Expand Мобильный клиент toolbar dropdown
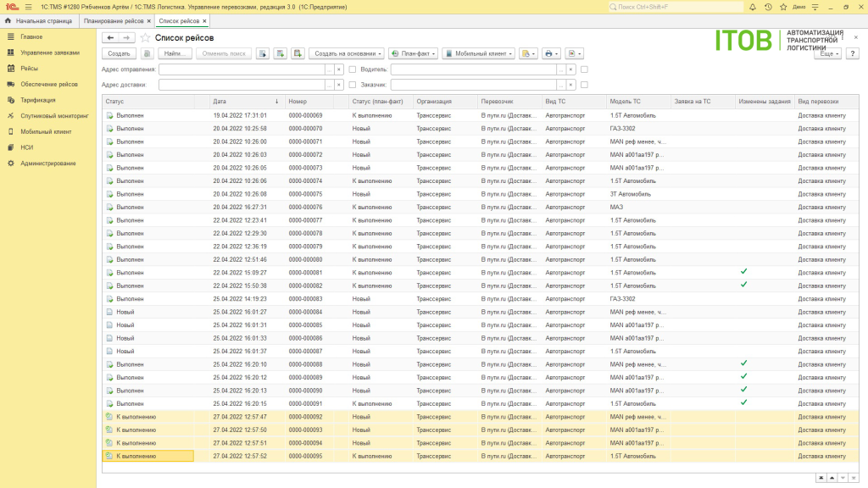This screenshot has width=868, height=488. (479, 53)
